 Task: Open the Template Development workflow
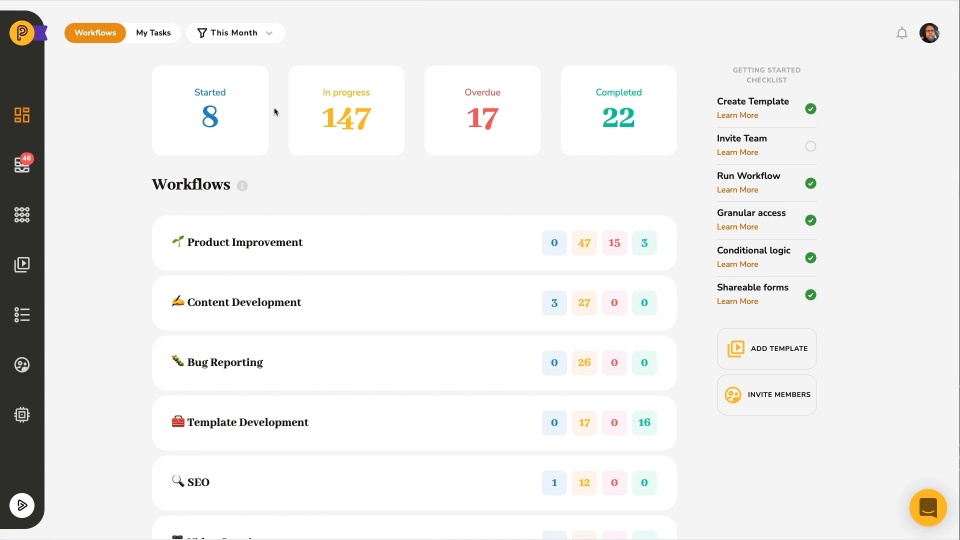coord(414,422)
